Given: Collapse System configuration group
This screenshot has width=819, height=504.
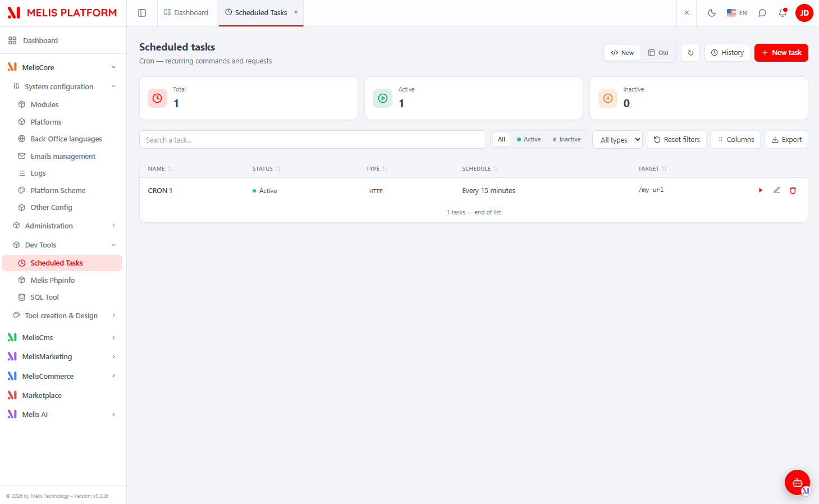Looking at the screenshot, I should [113, 86].
